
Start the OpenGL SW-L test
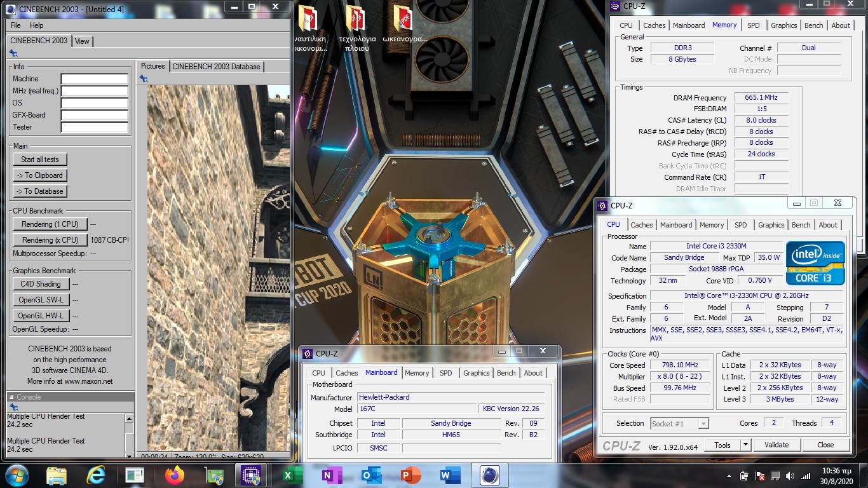pos(41,300)
